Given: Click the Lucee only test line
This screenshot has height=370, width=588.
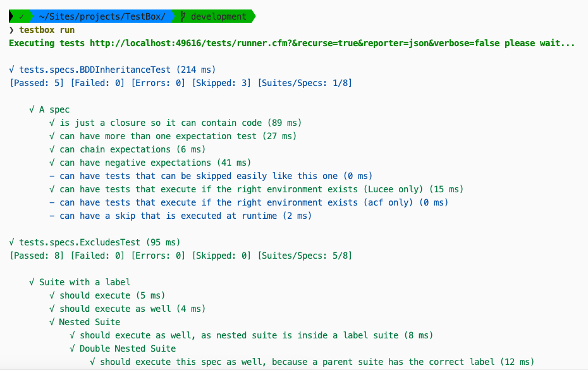Looking at the screenshot, I should point(261,189).
